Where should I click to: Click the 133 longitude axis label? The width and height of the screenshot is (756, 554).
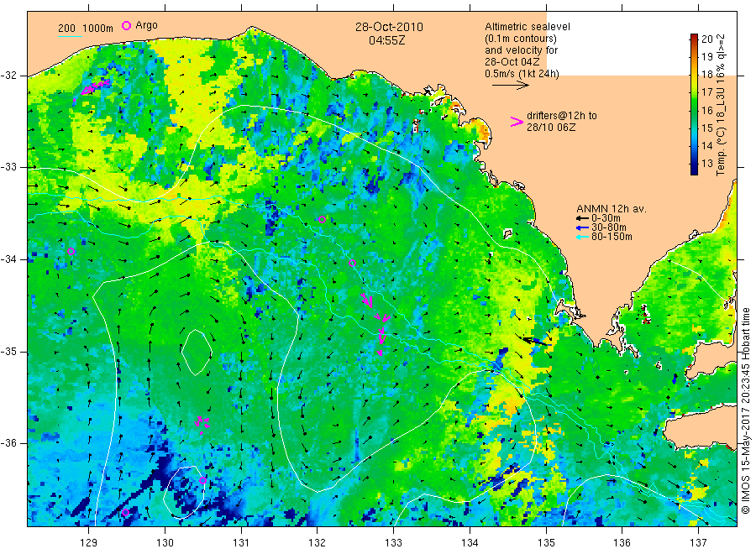point(393,543)
